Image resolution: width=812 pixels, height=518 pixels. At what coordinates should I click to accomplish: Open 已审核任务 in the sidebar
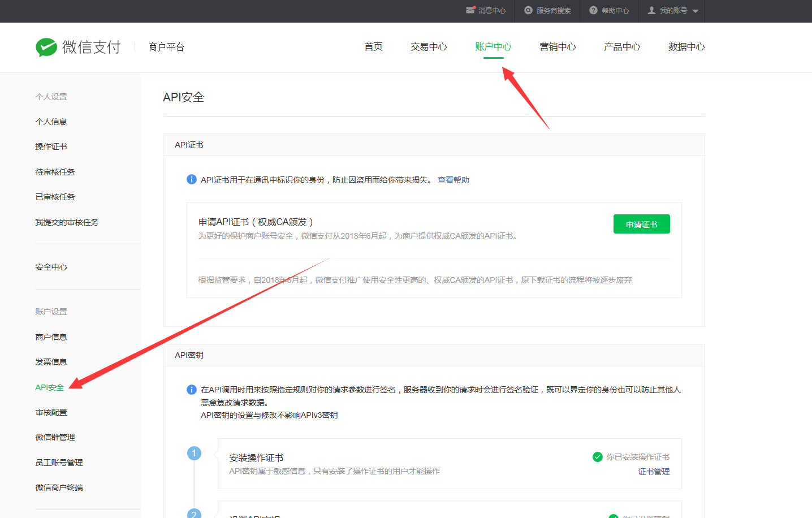[x=55, y=197]
